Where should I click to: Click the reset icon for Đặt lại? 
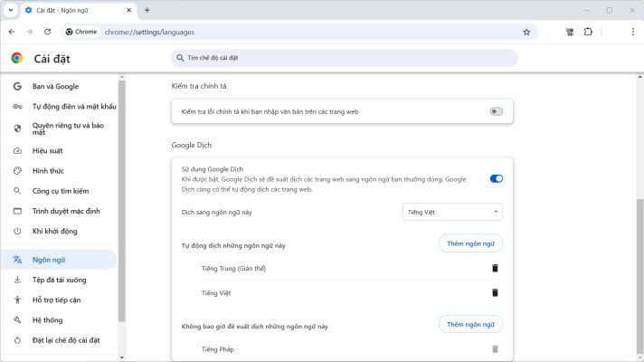click(17, 340)
